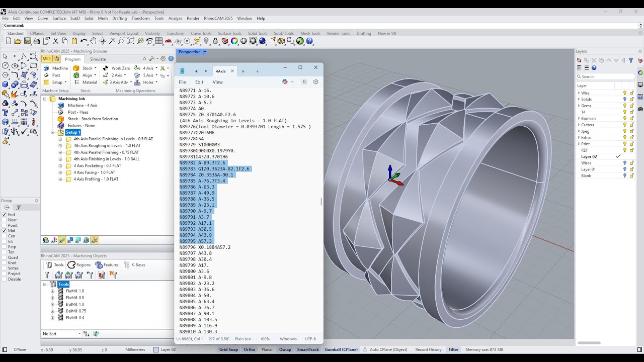Switch to the Regions tab
Viewport: 644px width, 362px height.
[x=79, y=265]
